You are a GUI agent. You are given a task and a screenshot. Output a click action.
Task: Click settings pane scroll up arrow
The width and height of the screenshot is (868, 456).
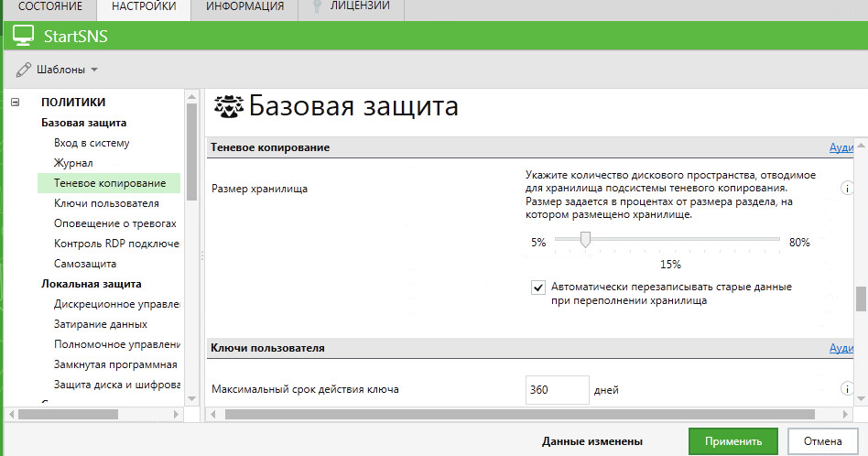click(861, 147)
